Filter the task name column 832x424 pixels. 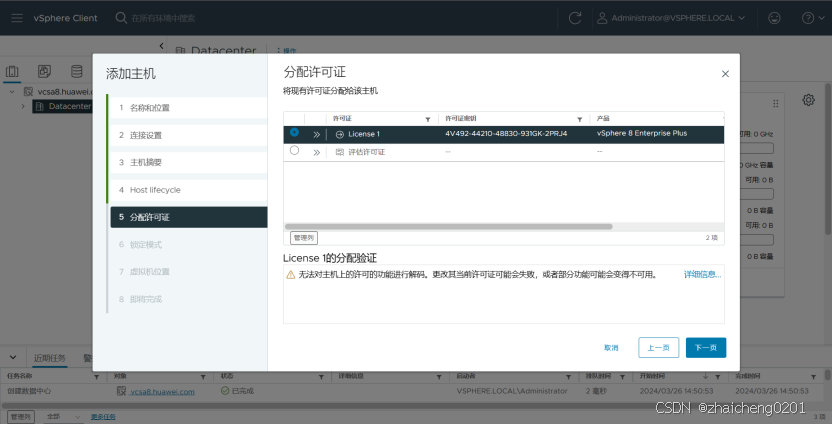(97, 377)
